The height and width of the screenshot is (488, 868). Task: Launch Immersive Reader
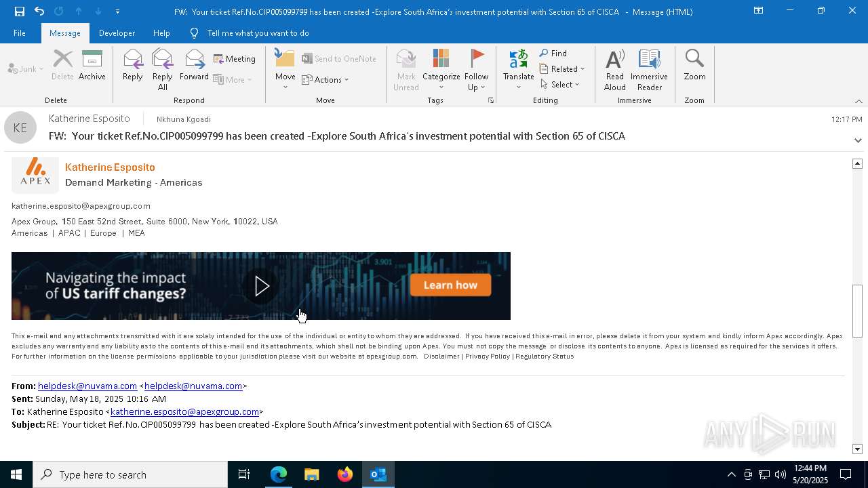[650, 70]
